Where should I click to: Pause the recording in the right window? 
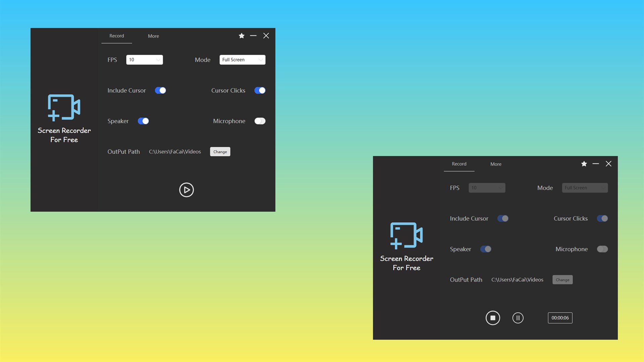coord(518,318)
